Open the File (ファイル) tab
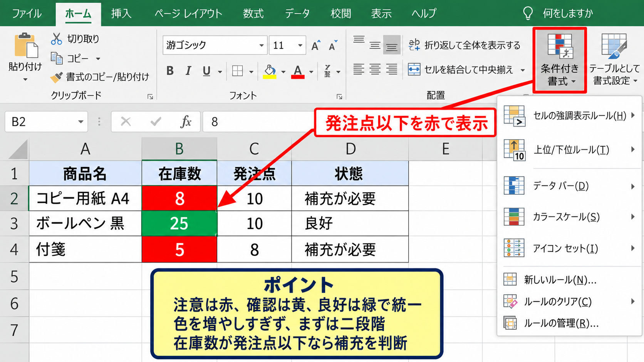Viewport: 644px width, 362px height. [27, 13]
